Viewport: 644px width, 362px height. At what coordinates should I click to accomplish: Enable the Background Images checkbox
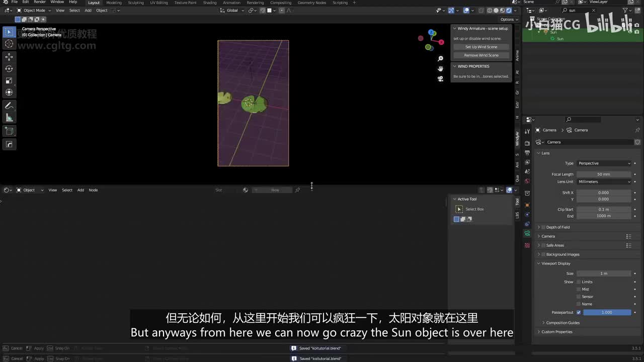[543, 254]
